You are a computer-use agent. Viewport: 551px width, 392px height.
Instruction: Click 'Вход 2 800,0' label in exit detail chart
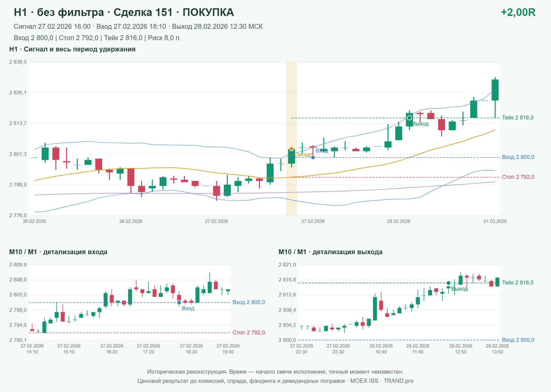pos(518,340)
